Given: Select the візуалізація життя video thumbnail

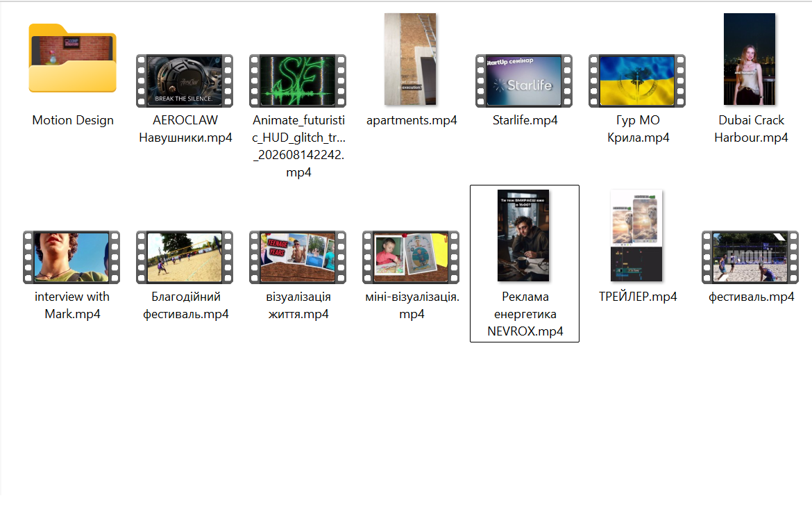Looking at the screenshot, I should pyautogui.click(x=298, y=257).
